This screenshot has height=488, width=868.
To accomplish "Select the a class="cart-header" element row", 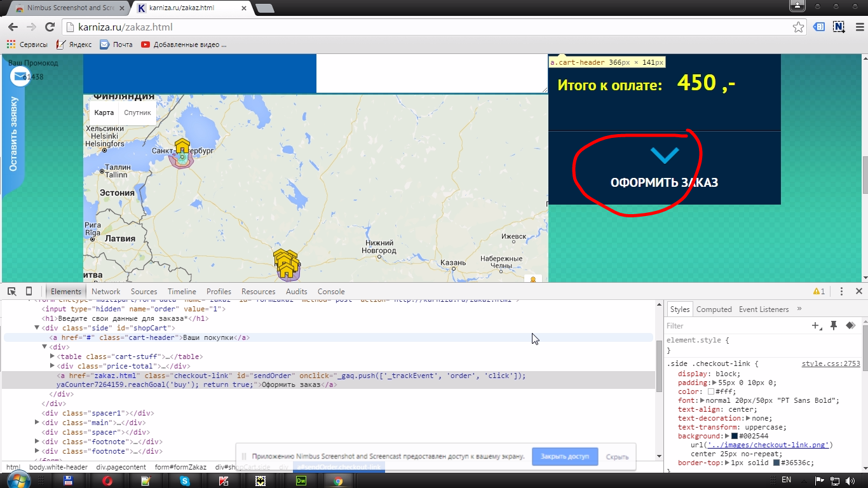I will [328, 337].
